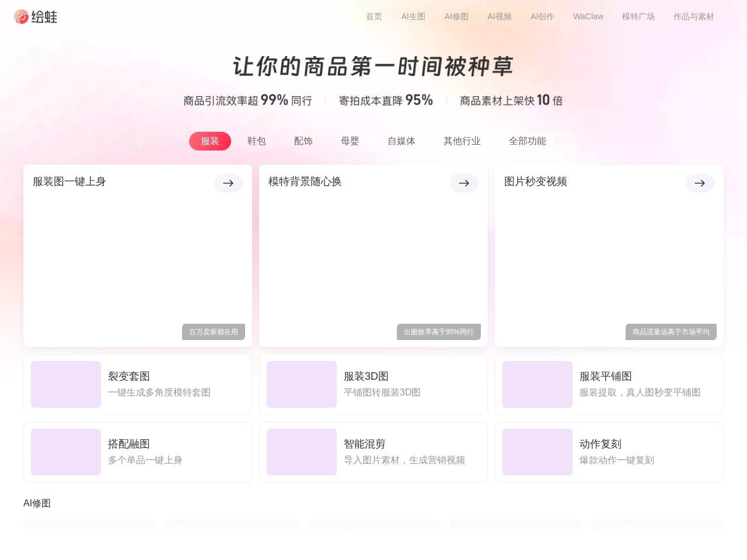Click 平铺图转服装3D图 description
Image resolution: width=747 pixels, height=560 pixels.
382,393
